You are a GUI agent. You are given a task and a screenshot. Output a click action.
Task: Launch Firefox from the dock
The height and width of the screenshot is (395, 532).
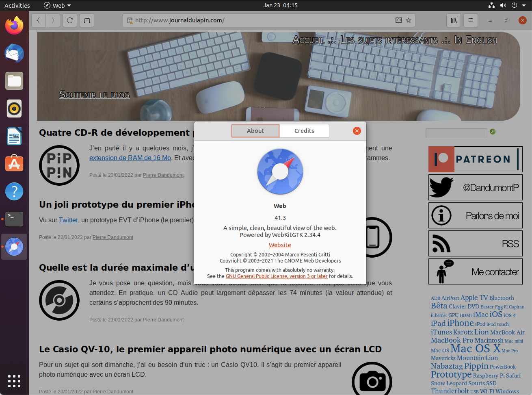pyautogui.click(x=14, y=26)
